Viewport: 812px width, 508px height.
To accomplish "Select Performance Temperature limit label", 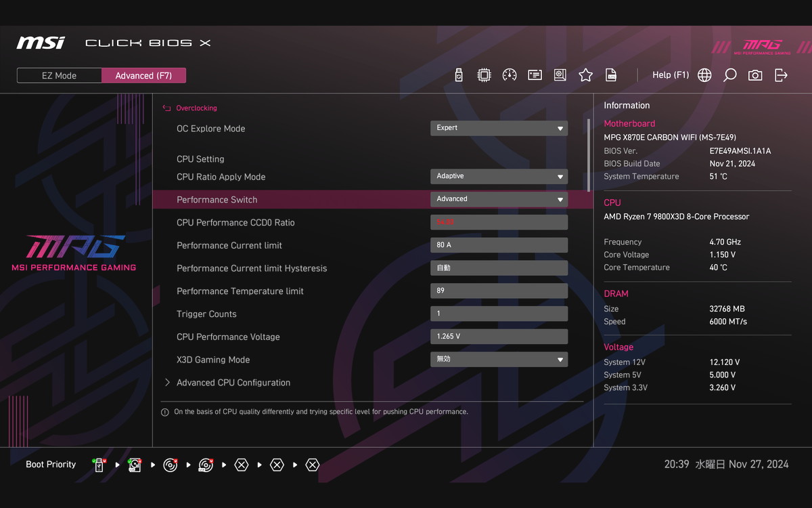I will (240, 291).
